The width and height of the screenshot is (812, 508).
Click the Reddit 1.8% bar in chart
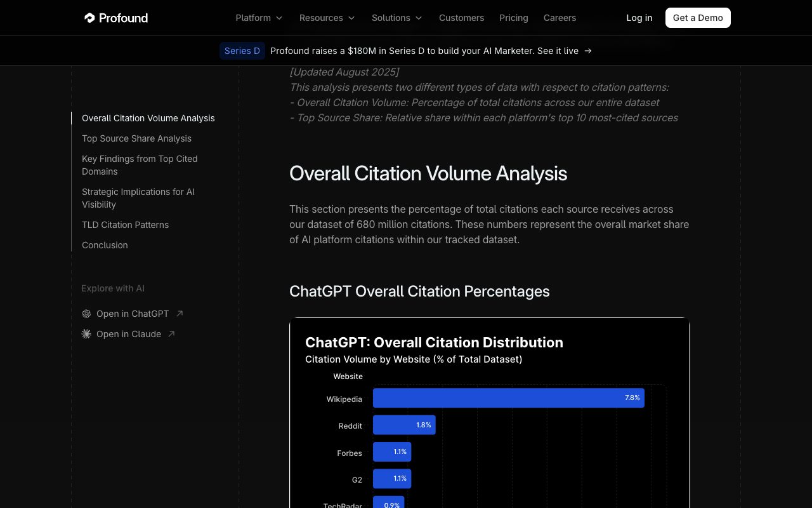click(404, 425)
